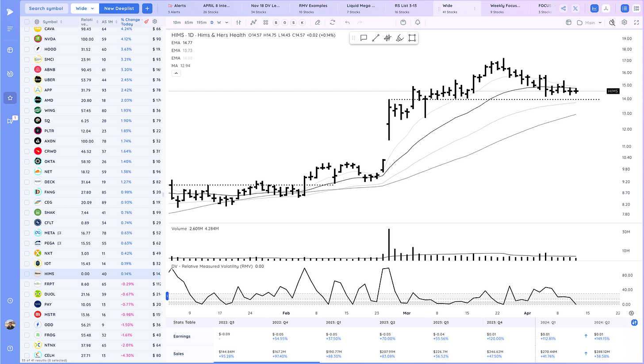Screen dimensions: 644x364
Task: Switch to the RMV Examples tab
Action: coord(313,8)
